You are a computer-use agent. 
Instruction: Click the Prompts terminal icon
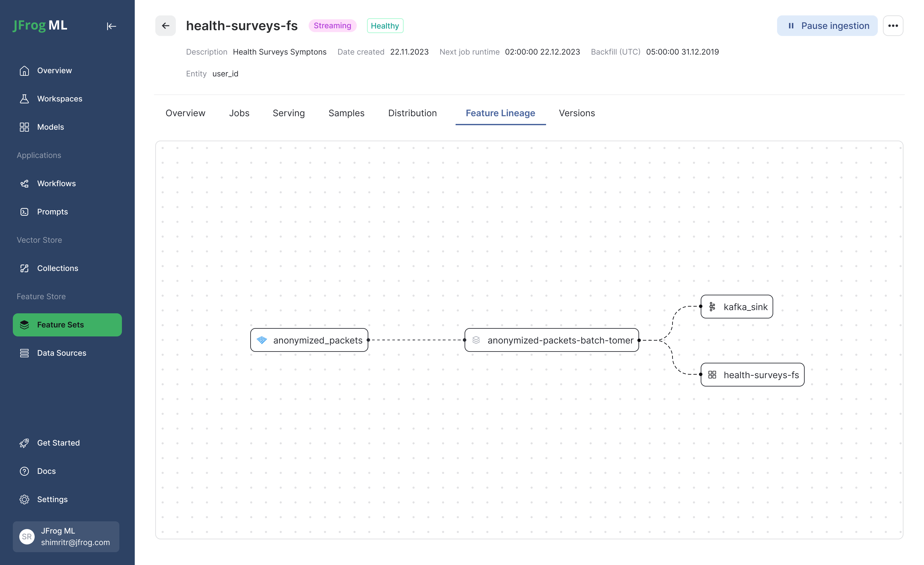pos(24,212)
